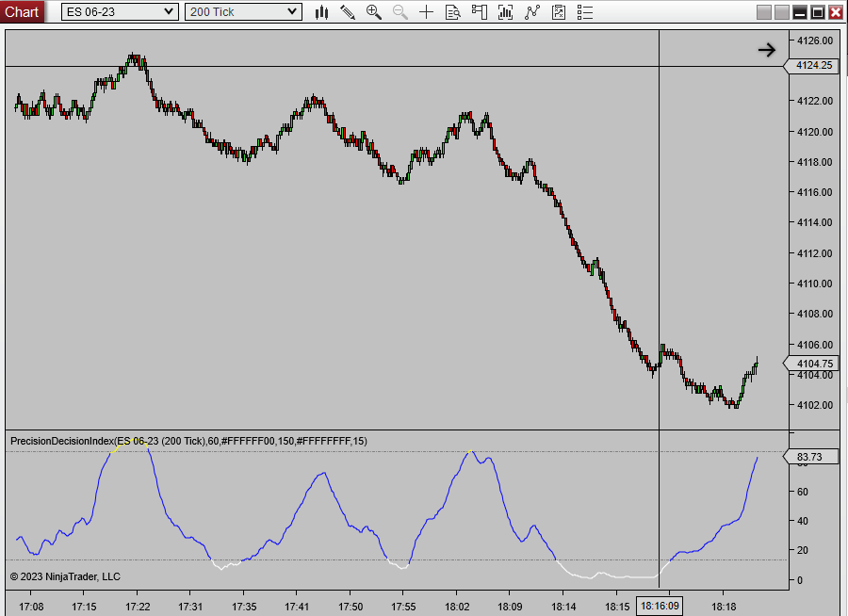This screenshot has width=848, height=616.
Task: Click the Zoom Out magnifier icon
Action: [400, 12]
